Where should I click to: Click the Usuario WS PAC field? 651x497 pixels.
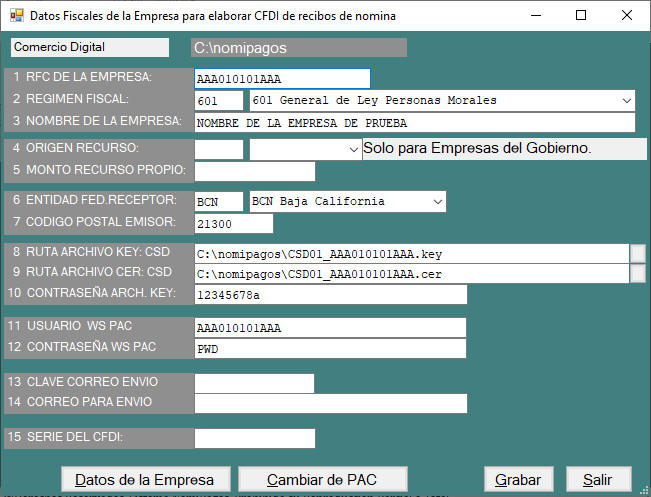point(330,328)
